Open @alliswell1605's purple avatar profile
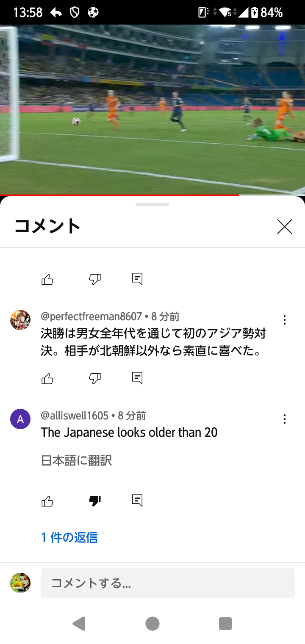 [x=20, y=419]
